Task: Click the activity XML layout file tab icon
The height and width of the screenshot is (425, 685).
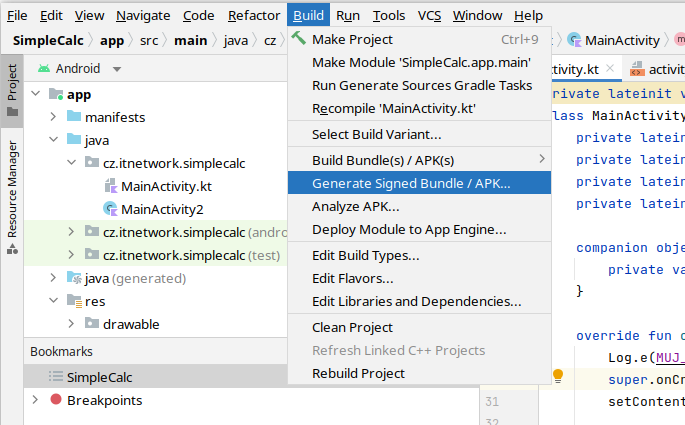Action: [637, 69]
